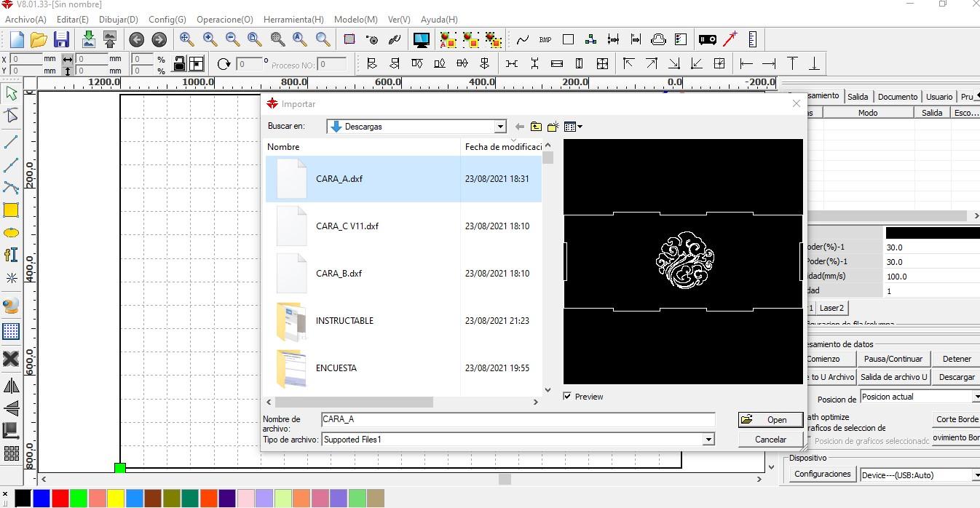Click the Export icon with up arrow
Viewport: 980px width, 508px height.
(110, 39)
